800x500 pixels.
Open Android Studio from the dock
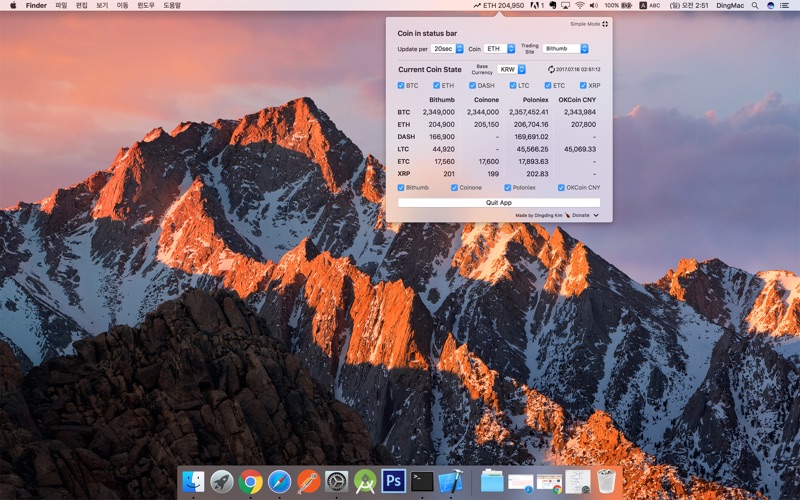pyautogui.click(x=365, y=481)
